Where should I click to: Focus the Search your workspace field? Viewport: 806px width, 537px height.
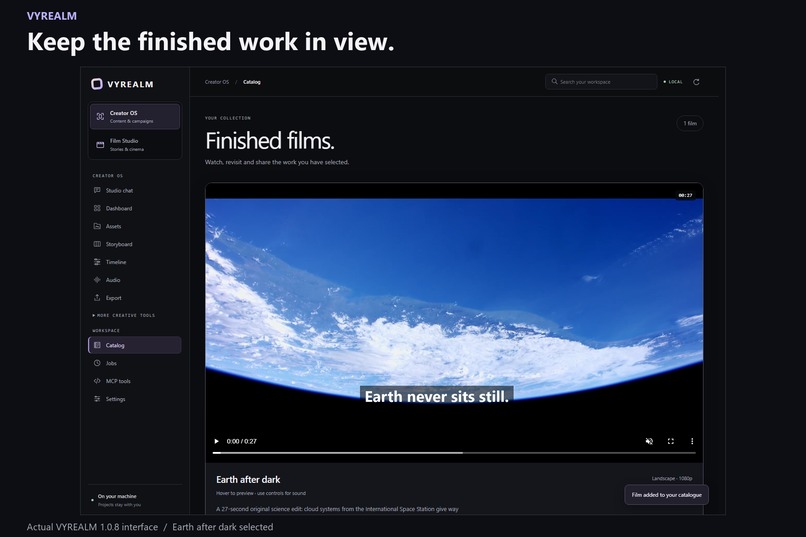coord(601,82)
